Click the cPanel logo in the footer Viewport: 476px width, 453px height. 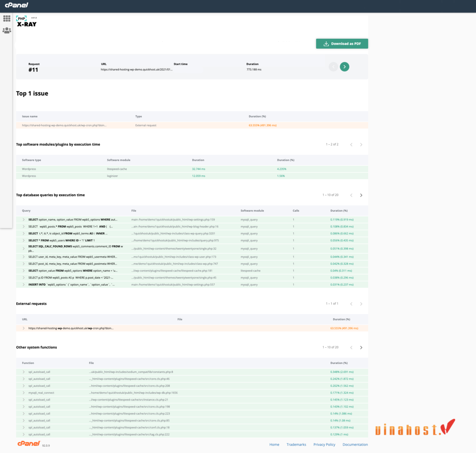click(29, 443)
